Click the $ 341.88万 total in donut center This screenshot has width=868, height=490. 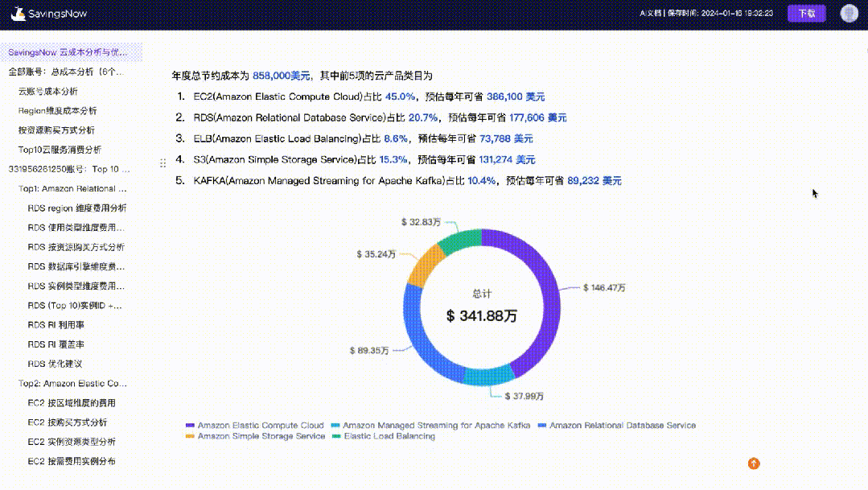click(x=482, y=316)
